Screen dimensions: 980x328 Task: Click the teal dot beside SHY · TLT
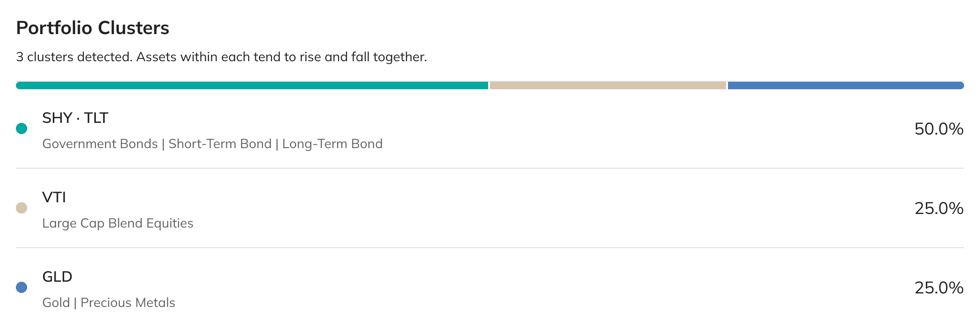[22, 128]
